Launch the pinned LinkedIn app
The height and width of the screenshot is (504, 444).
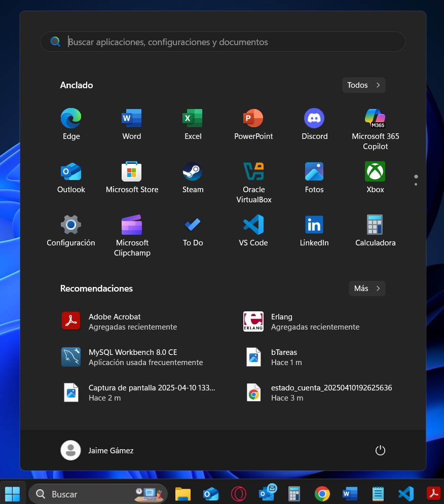tap(314, 231)
